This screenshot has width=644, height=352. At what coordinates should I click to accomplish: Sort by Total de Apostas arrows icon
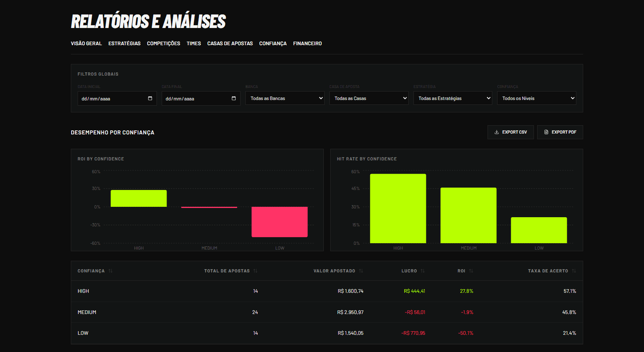[255, 271]
